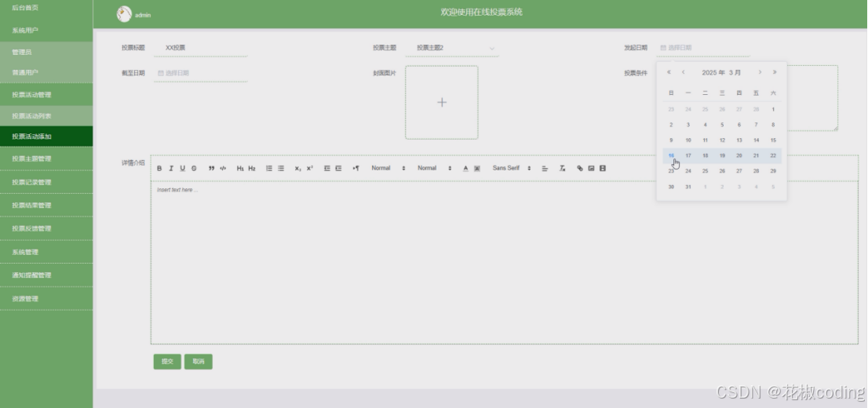
Task: Click the admin avatar in the header
Action: 124,14
